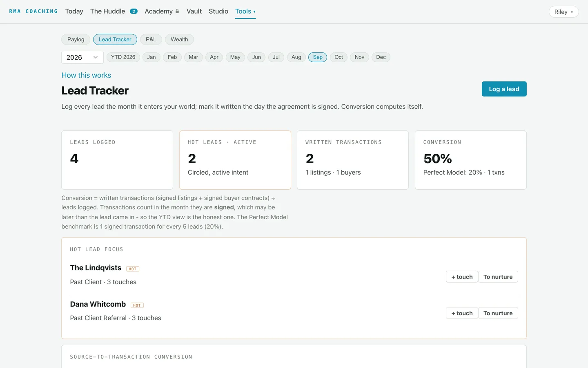Switch to the Oct month pill
588x368 pixels.
pyautogui.click(x=339, y=57)
